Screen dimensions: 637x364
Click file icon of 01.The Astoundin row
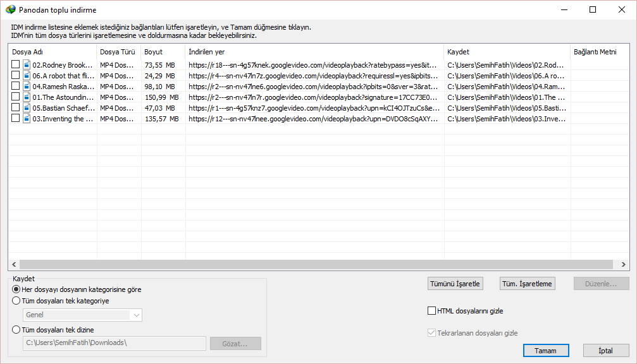27,97
